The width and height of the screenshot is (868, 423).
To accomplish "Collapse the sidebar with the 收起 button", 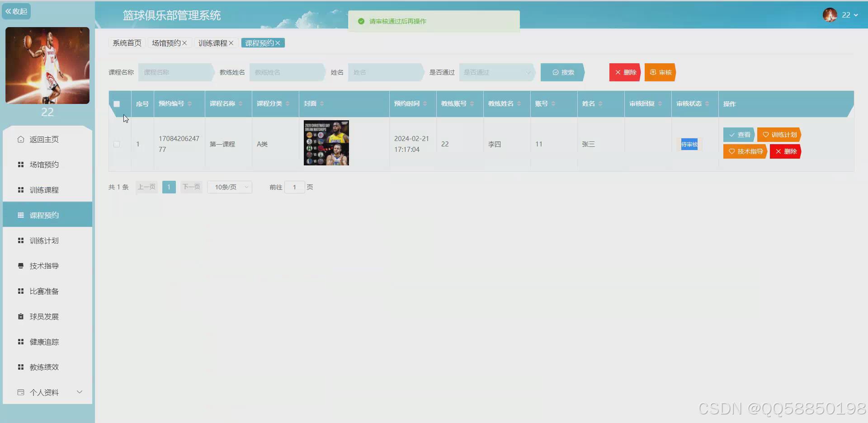I will coord(16,11).
